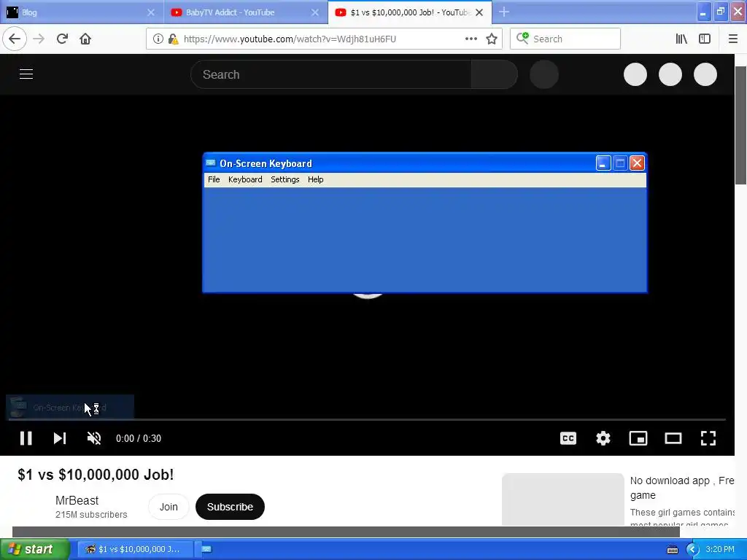The height and width of the screenshot is (560, 747).
Task: Open the Firefox hamburger menu
Action: tap(732, 39)
